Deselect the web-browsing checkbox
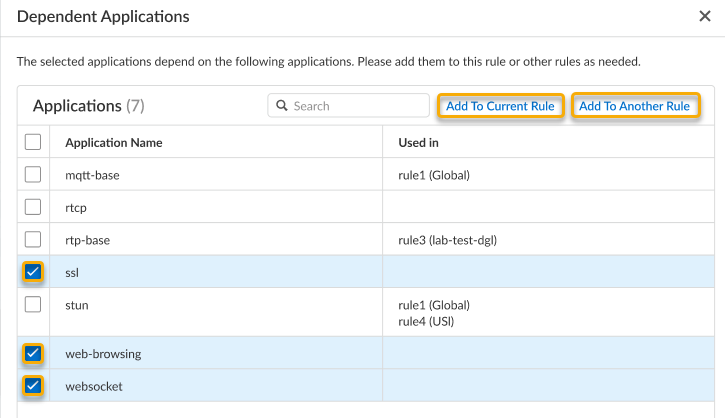 [x=33, y=353]
